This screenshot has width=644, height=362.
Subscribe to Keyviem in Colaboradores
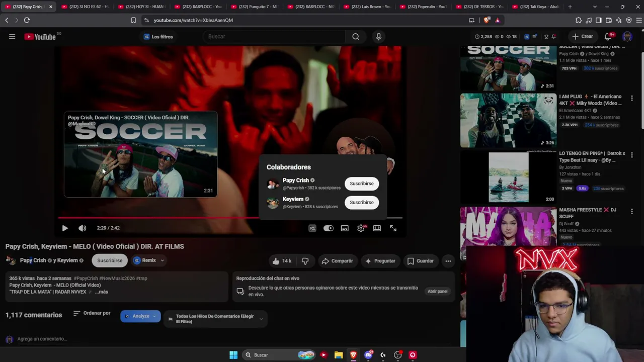click(362, 202)
